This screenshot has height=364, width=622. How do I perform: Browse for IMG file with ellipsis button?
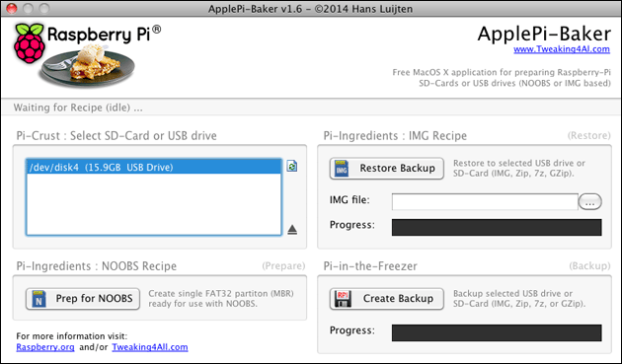pyautogui.click(x=589, y=202)
